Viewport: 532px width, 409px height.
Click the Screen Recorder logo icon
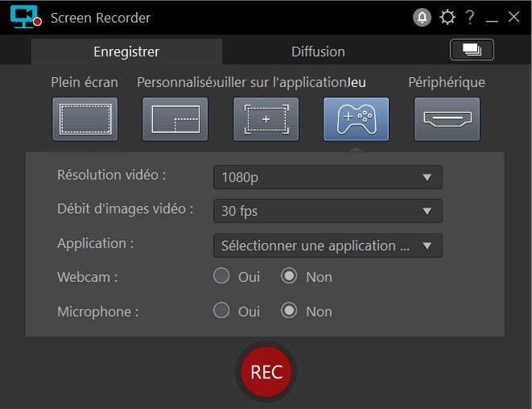26,16
